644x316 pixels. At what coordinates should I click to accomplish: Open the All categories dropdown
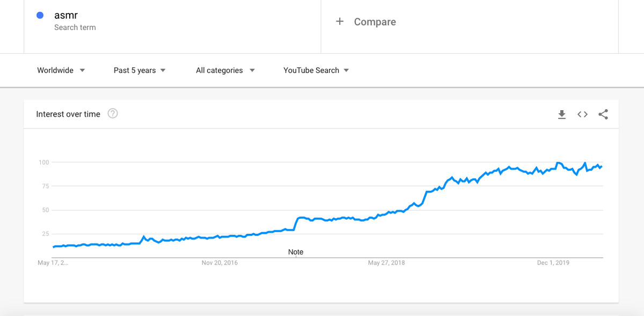click(225, 70)
